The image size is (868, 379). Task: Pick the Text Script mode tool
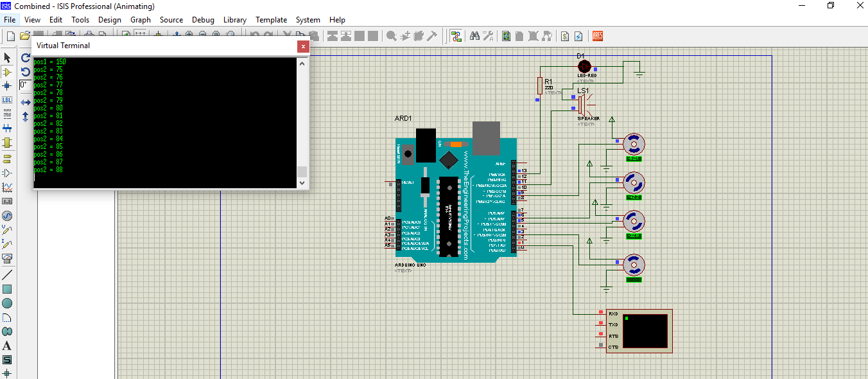(x=7, y=114)
